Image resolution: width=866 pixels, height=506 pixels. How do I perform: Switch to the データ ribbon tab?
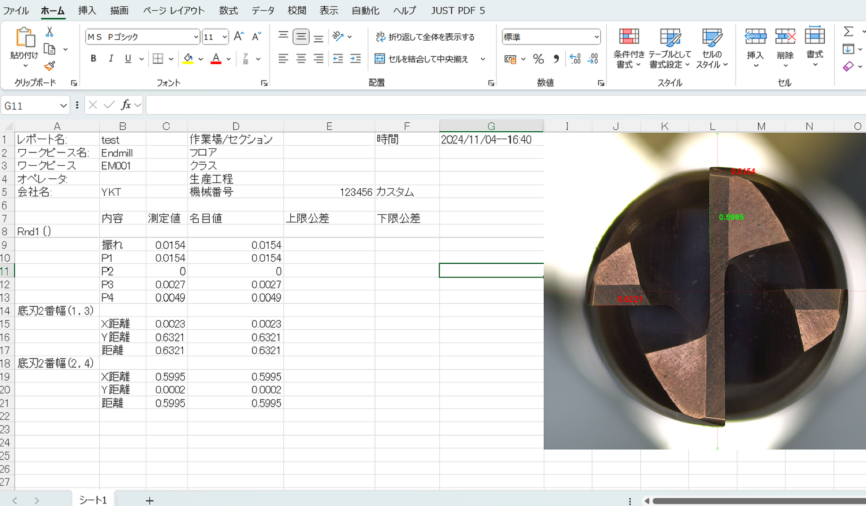point(262,10)
